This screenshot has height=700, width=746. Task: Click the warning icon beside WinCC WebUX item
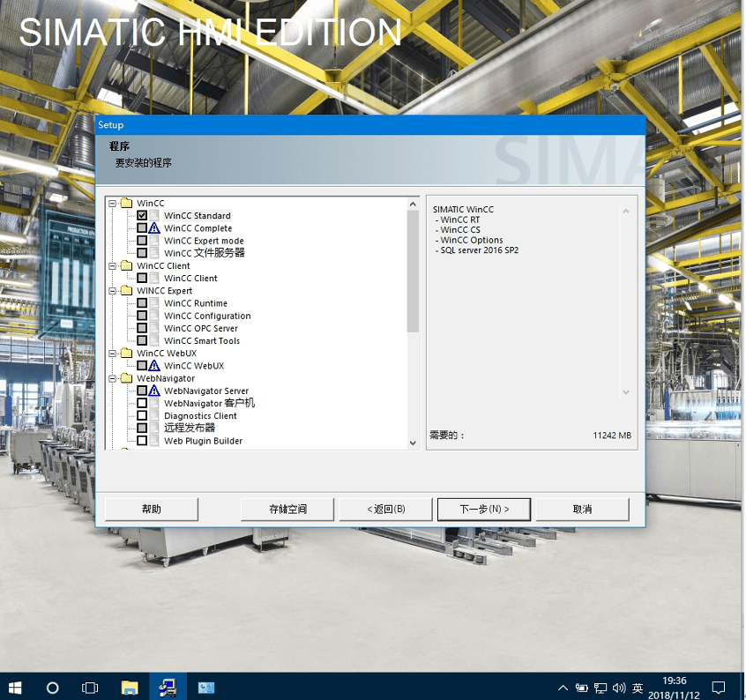click(x=154, y=366)
